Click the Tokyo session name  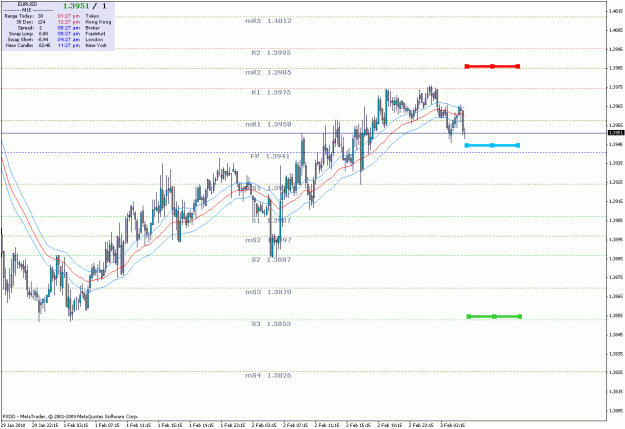[x=92, y=16]
